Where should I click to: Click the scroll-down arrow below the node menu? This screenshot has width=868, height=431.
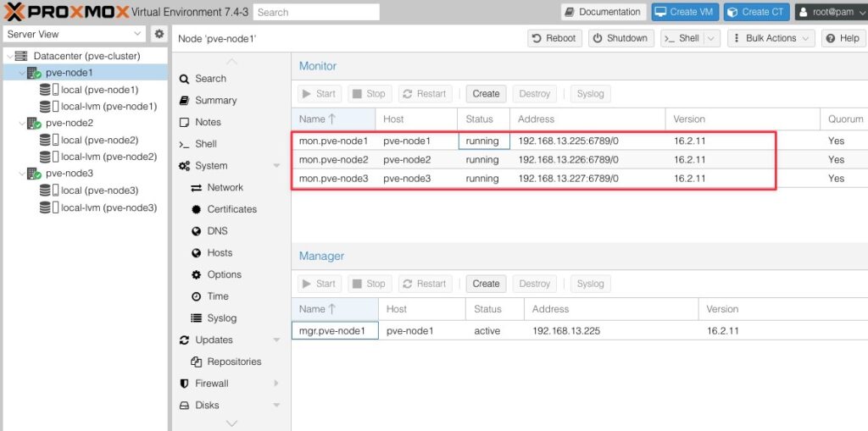[x=232, y=424]
